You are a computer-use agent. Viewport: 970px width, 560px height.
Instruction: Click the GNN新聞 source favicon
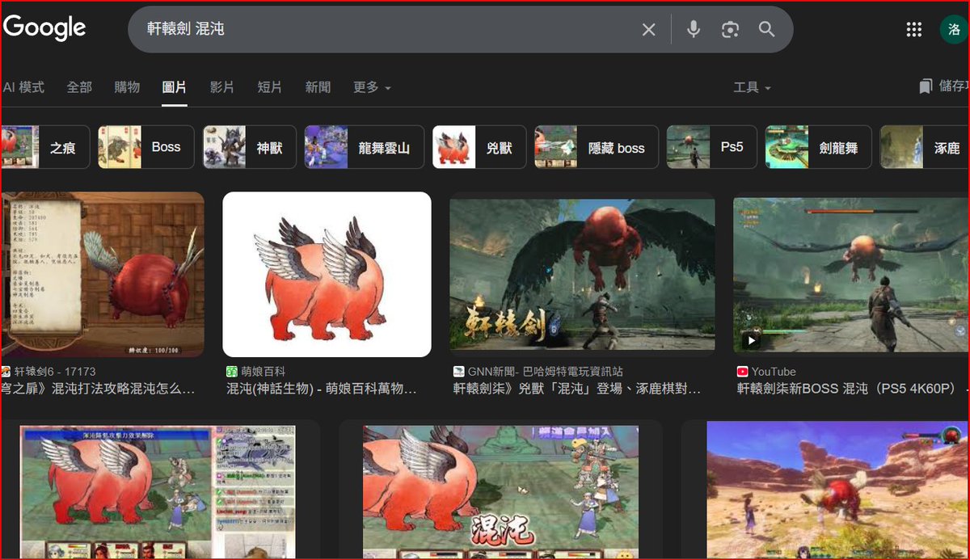coord(458,372)
